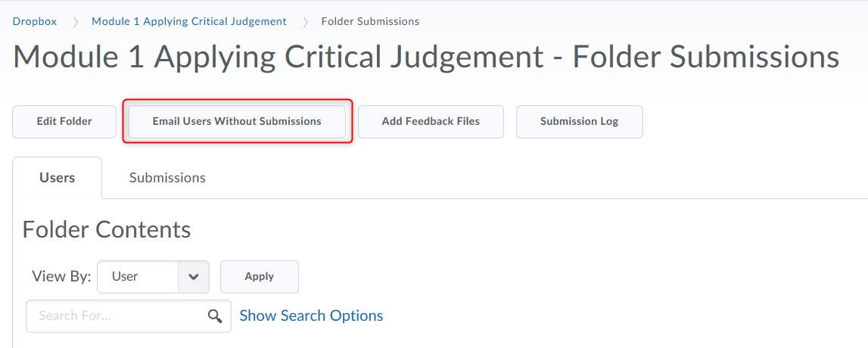Switch to the Users tab
Viewport: 868px width, 348px height.
(58, 178)
